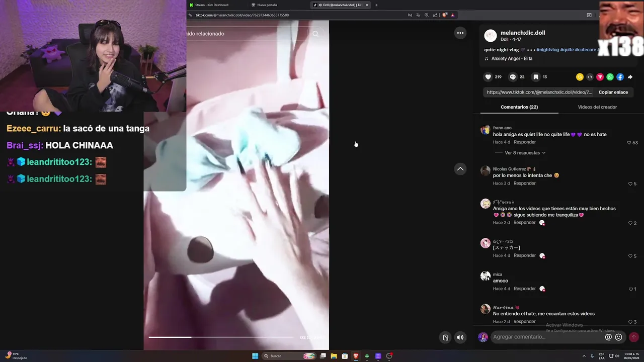Open melanchxlic.doll username link
Image resolution: width=644 pixels, height=362 pixels.
(x=523, y=33)
